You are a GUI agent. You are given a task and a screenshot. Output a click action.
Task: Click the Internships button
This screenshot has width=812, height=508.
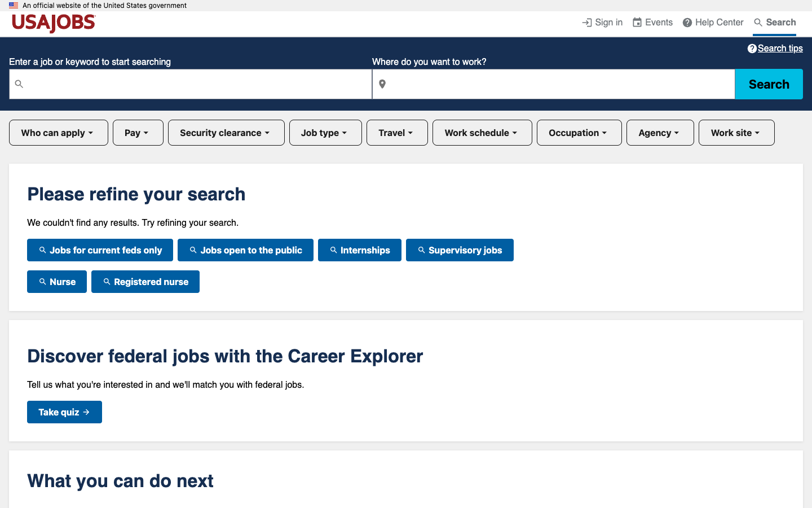click(360, 250)
